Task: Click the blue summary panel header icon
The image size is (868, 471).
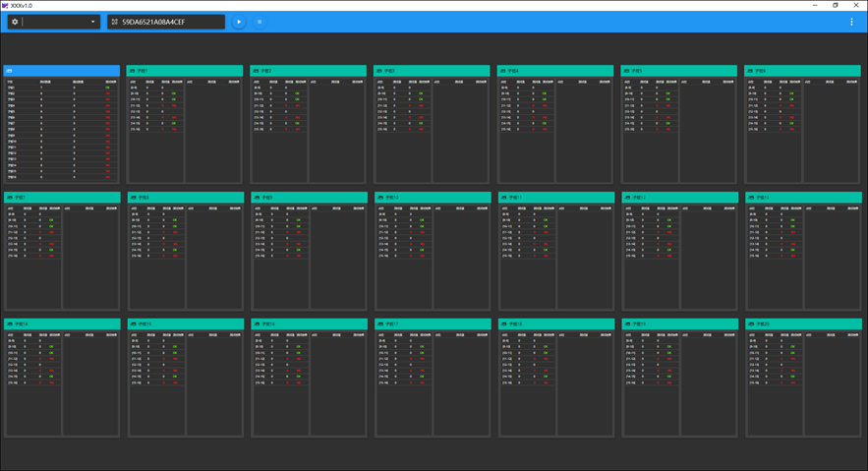Action: click(x=10, y=71)
